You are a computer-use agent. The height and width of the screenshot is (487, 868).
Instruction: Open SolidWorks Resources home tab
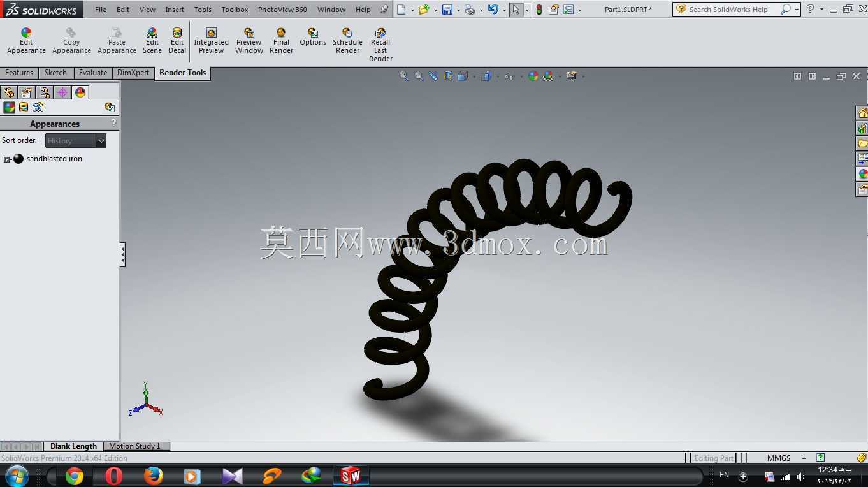point(862,113)
